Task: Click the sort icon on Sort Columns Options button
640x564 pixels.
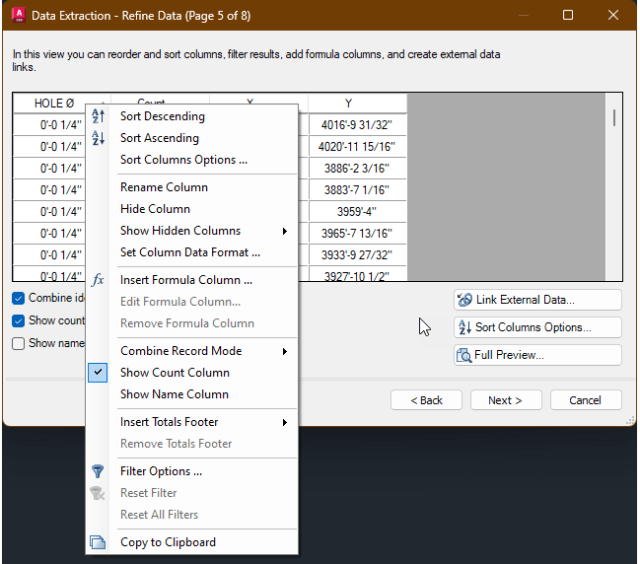Action: point(464,327)
